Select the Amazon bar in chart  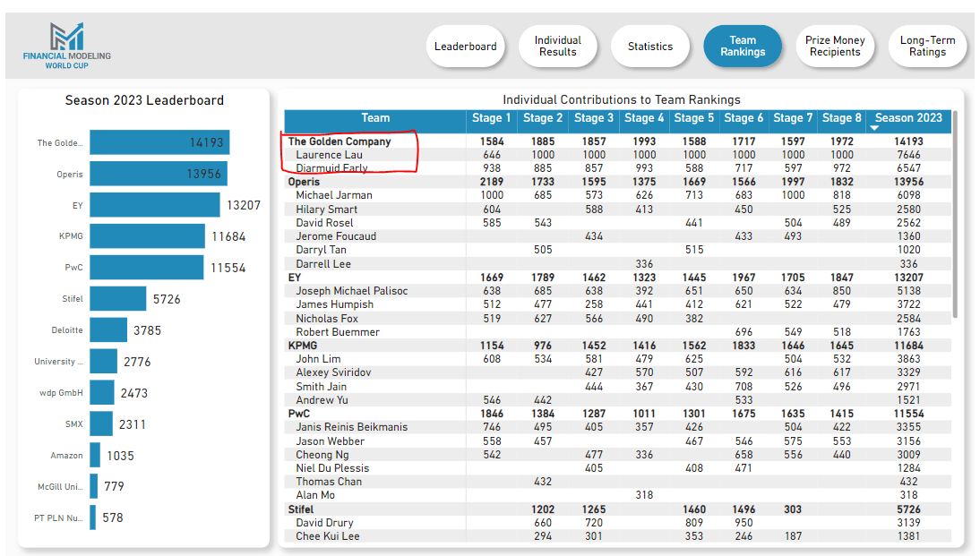pos(95,455)
